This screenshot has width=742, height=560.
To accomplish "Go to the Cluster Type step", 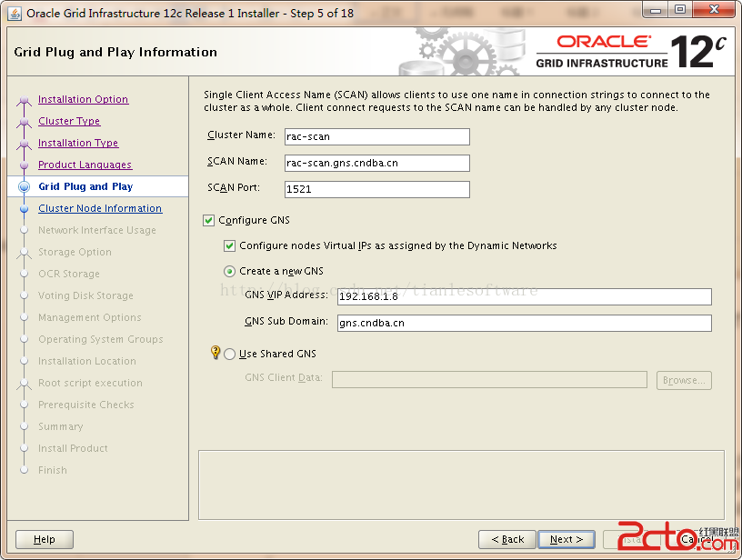I will pos(69,121).
